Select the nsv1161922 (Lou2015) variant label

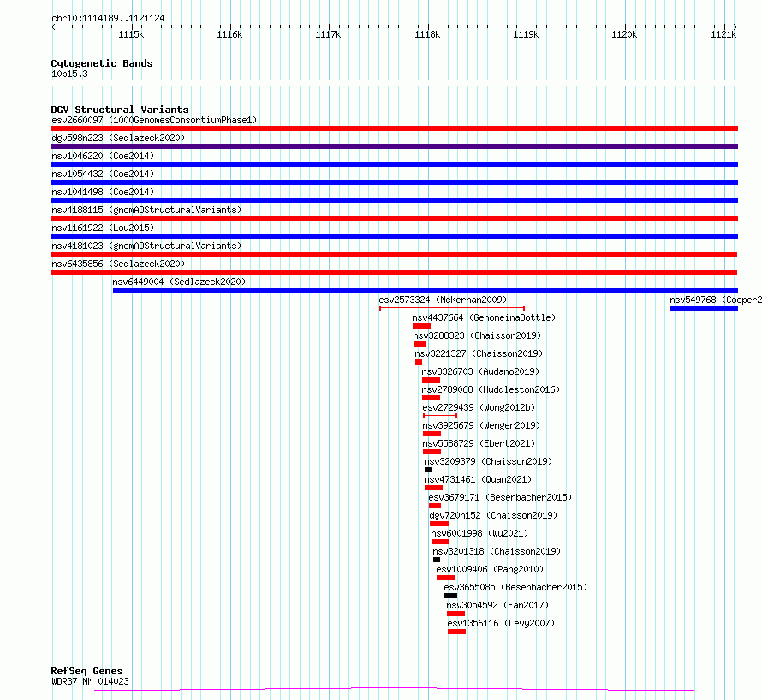[103, 228]
